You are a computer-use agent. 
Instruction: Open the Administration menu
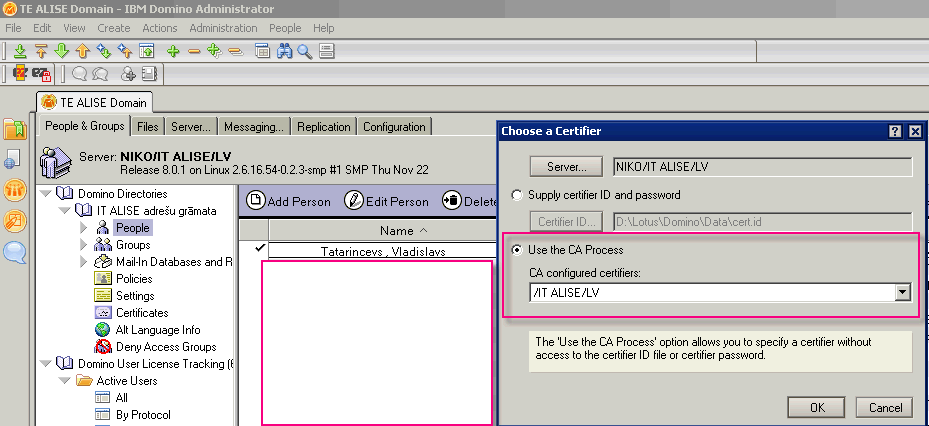click(223, 28)
